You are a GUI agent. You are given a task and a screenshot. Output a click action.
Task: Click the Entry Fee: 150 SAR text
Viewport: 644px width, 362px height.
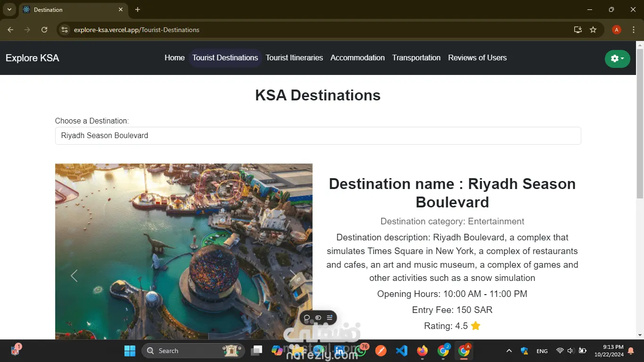coord(452,310)
